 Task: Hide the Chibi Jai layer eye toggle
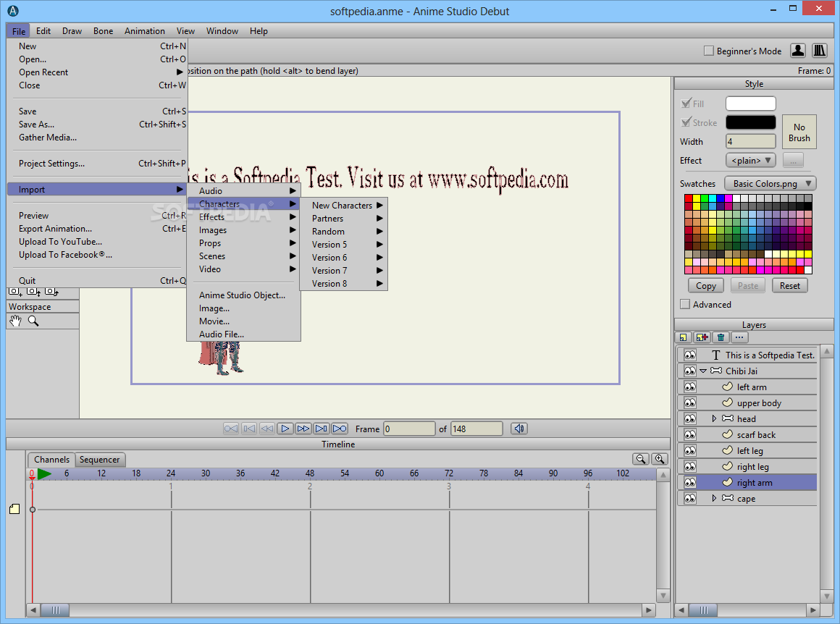tap(690, 371)
